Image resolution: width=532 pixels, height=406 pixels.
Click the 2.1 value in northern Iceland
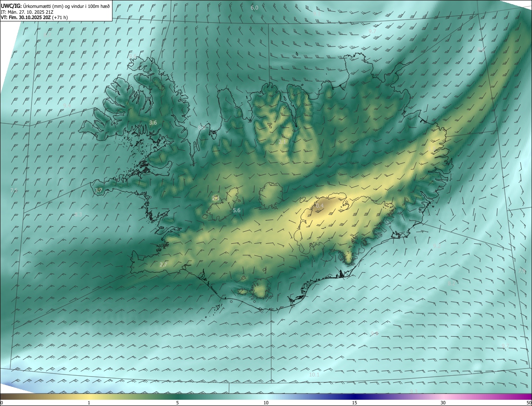282,142
